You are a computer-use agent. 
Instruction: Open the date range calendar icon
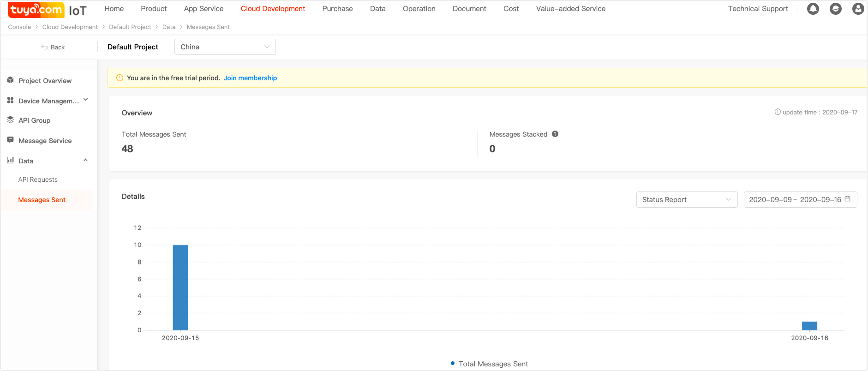(847, 199)
